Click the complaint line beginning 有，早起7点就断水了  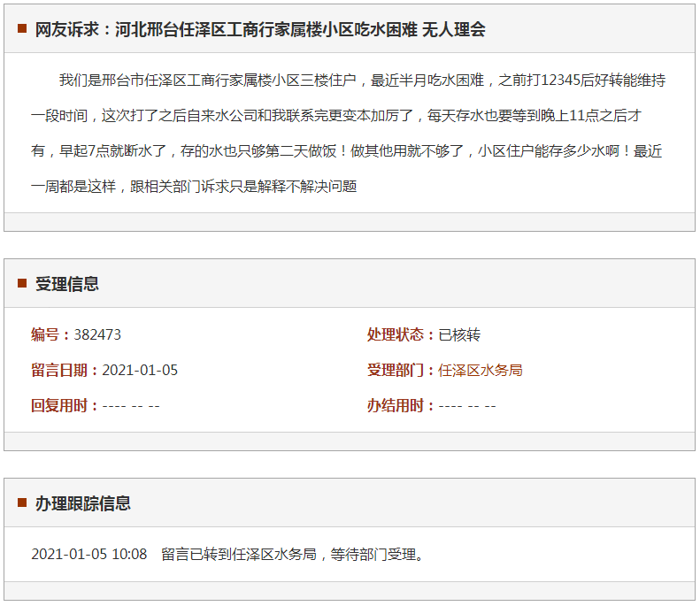pos(346,150)
